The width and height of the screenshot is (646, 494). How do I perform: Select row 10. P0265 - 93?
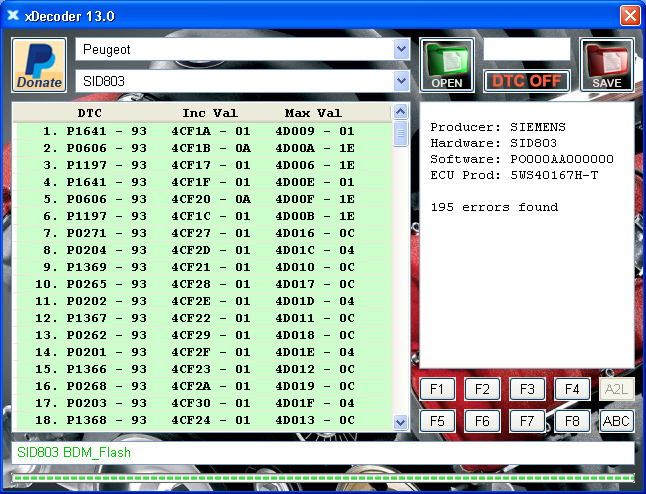click(202, 284)
